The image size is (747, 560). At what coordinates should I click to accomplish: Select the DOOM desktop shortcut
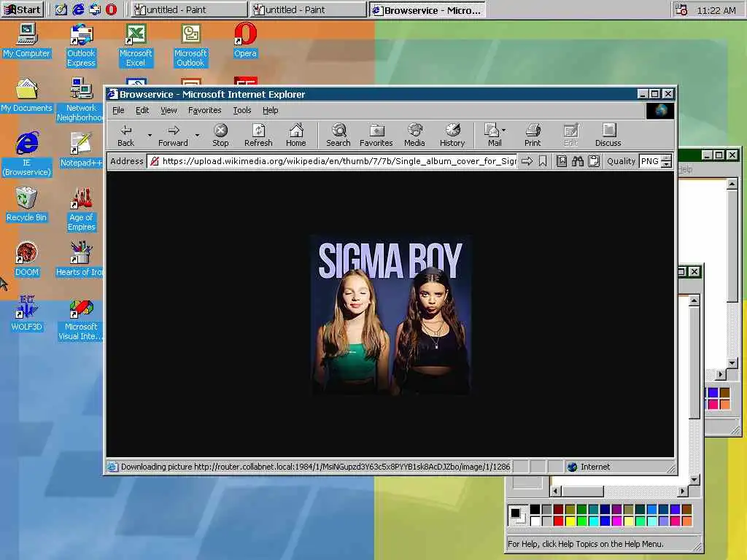(27, 259)
